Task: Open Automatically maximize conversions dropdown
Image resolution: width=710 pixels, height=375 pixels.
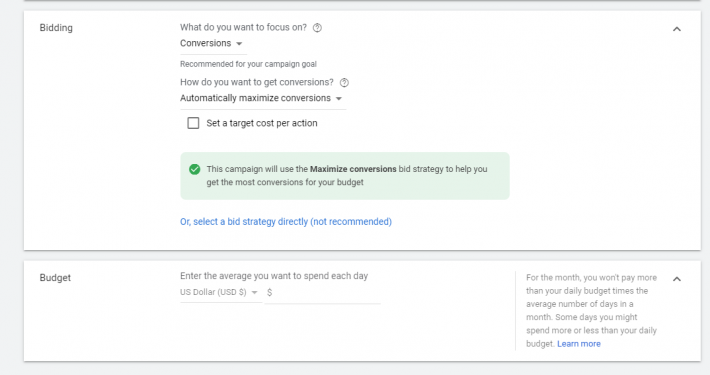Action: point(263,98)
